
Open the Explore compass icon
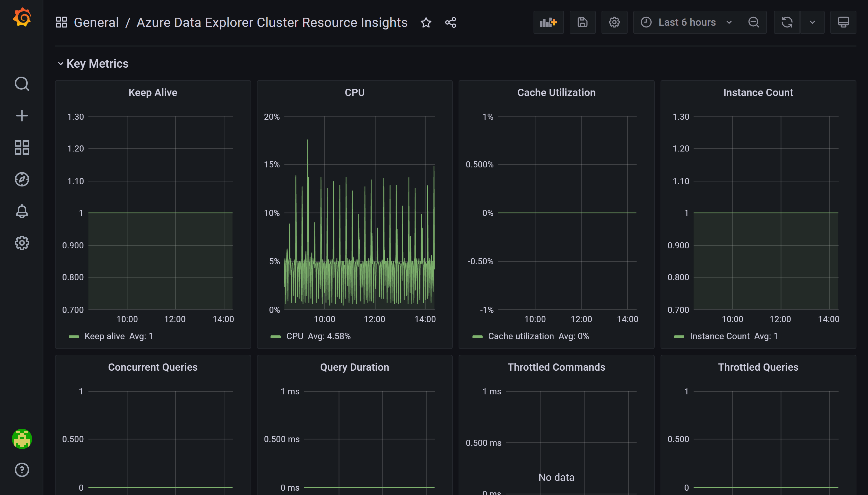[22, 179]
